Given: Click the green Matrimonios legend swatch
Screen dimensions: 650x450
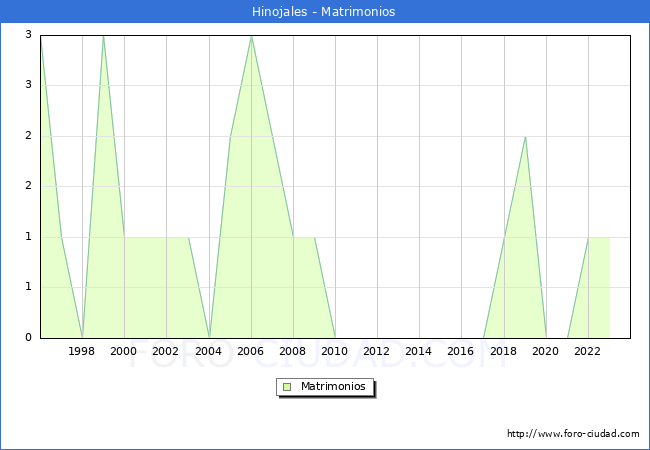Looking at the screenshot, I should pos(287,387).
